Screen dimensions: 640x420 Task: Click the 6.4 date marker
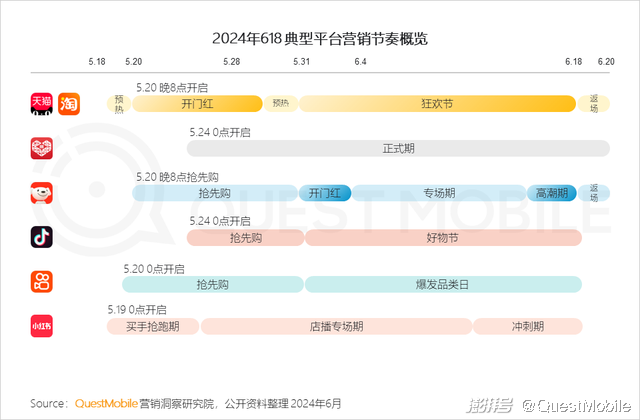360,62
